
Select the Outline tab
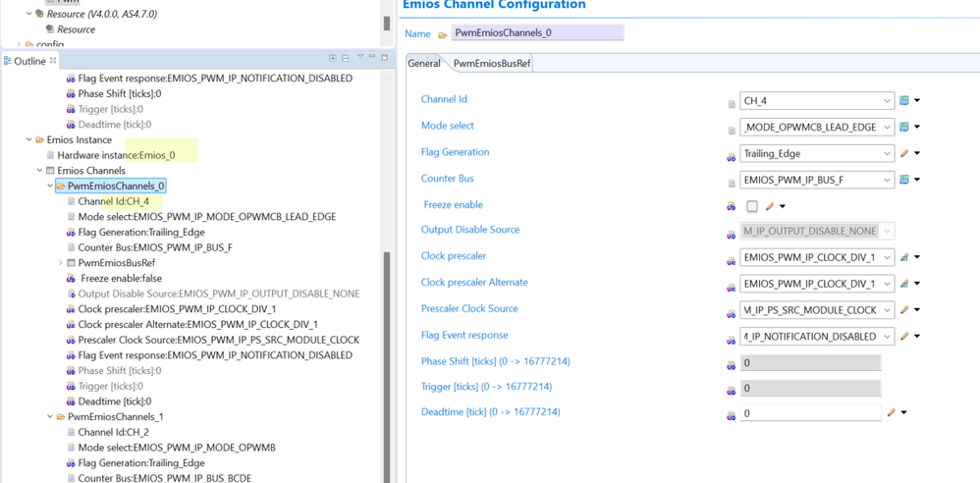pos(30,61)
